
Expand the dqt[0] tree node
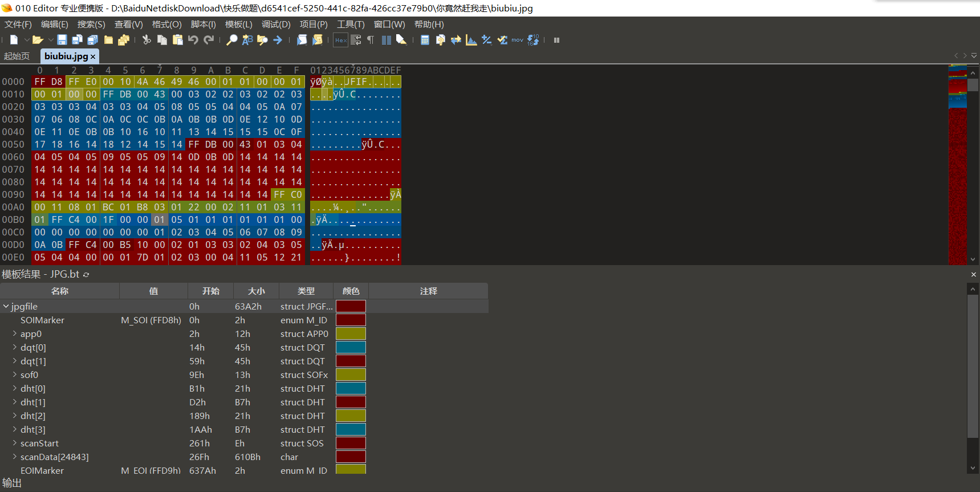point(14,347)
